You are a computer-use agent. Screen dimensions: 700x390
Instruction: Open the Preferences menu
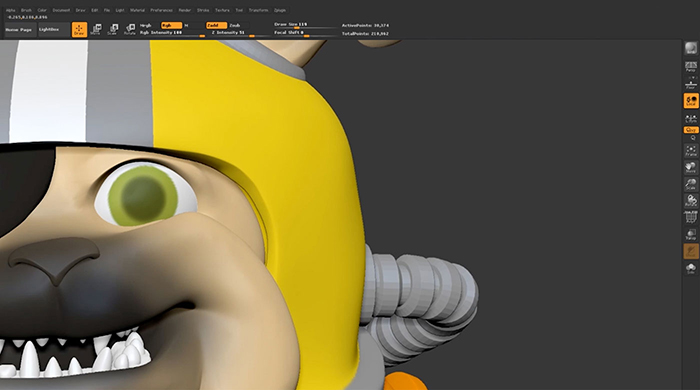coord(161,10)
